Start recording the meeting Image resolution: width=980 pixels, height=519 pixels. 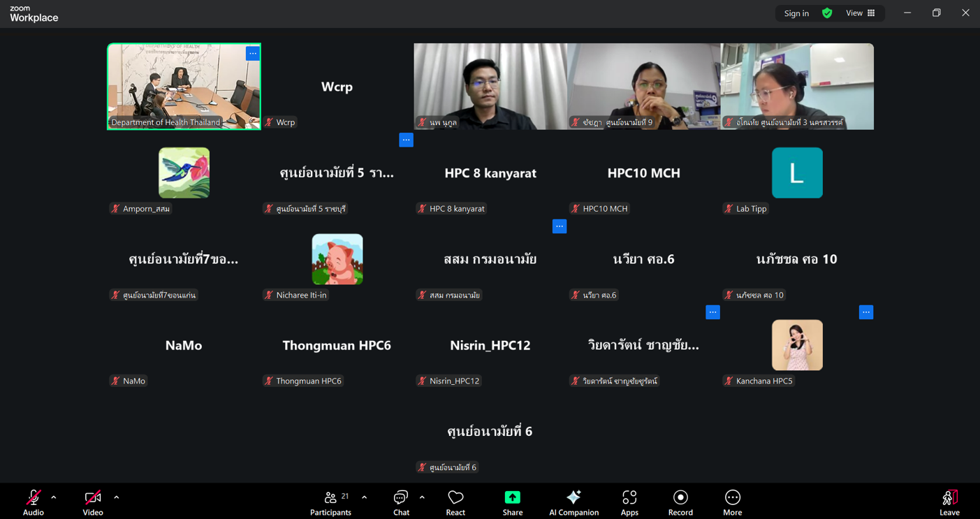680,502
